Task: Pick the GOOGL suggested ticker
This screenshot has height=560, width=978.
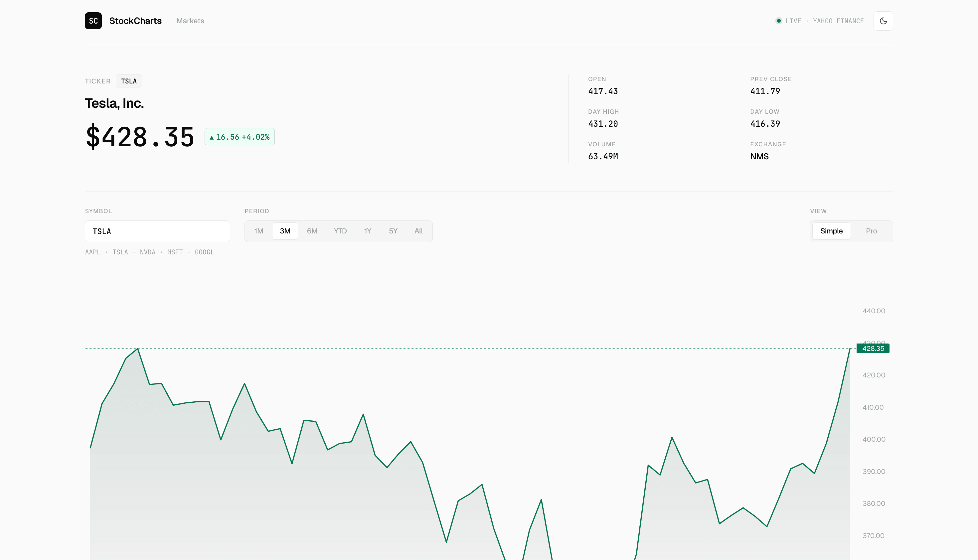Action: click(x=204, y=252)
